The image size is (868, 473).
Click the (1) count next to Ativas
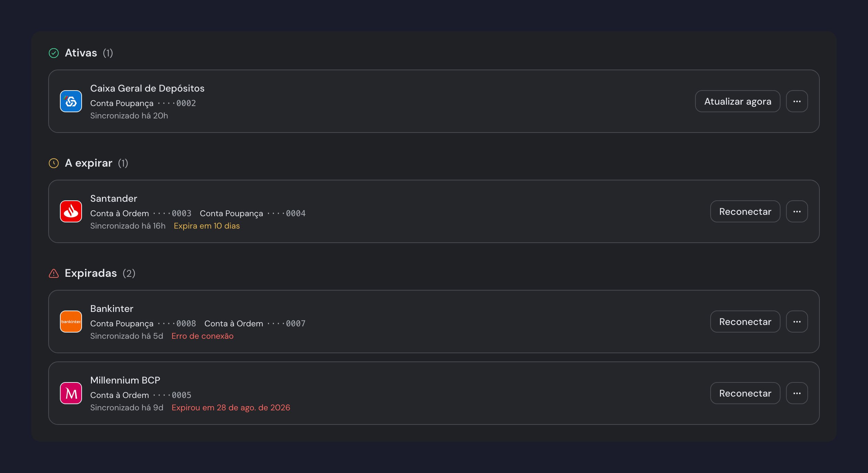point(108,53)
